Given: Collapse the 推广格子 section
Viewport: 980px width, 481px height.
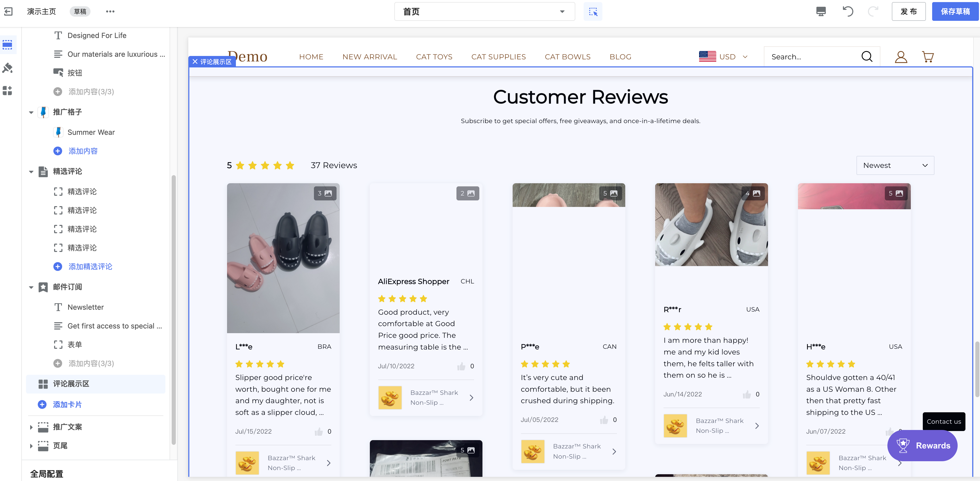Looking at the screenshot, I should tap(31, 112).
